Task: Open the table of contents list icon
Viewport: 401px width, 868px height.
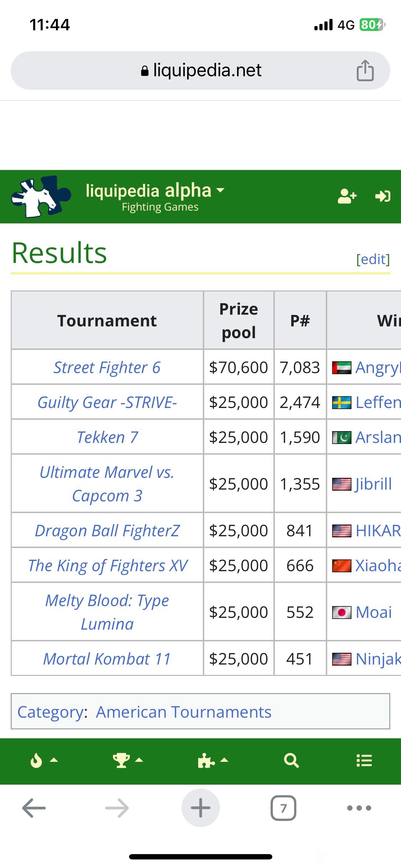Action: [x=364, y=760]
